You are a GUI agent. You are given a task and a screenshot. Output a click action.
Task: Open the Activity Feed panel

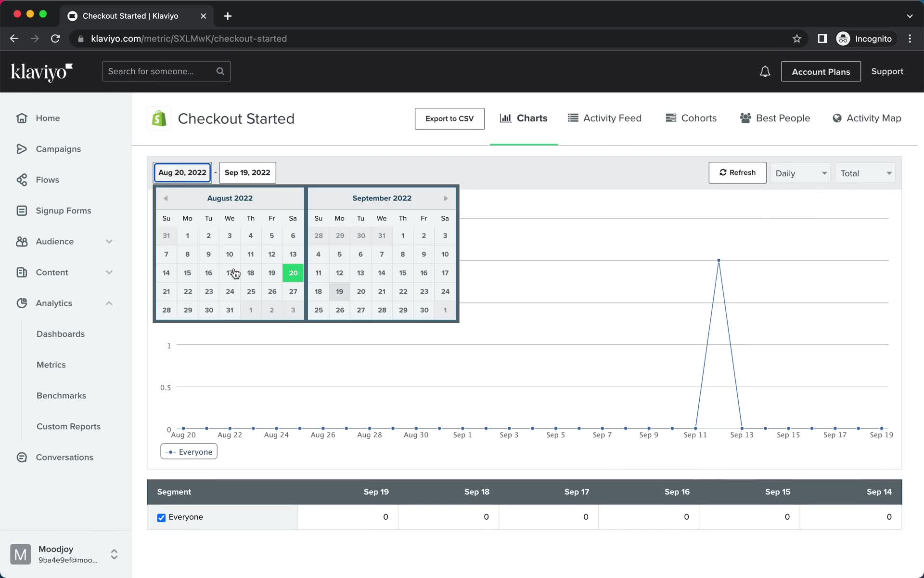coord(603,118)
